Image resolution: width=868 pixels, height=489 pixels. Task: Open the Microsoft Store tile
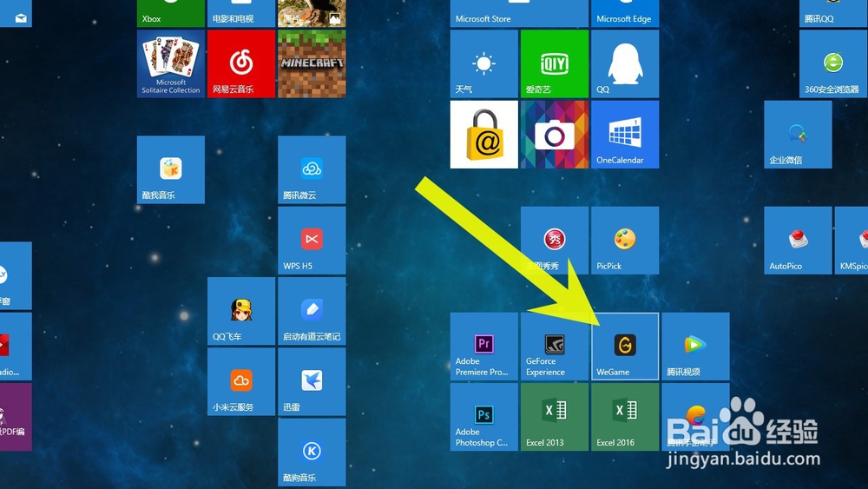coord(519,13)
